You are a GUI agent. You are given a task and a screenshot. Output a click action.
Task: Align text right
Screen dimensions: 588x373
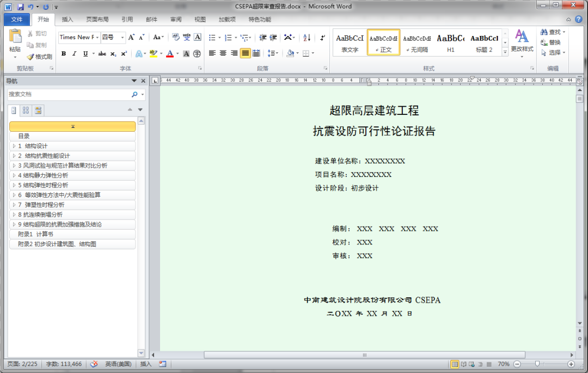[x=234, y=53]
